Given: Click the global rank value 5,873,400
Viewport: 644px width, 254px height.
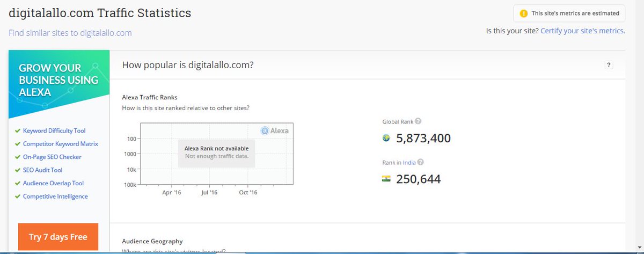Looking at the screenshot, I should pyautogui.click(x=423, y=138).
